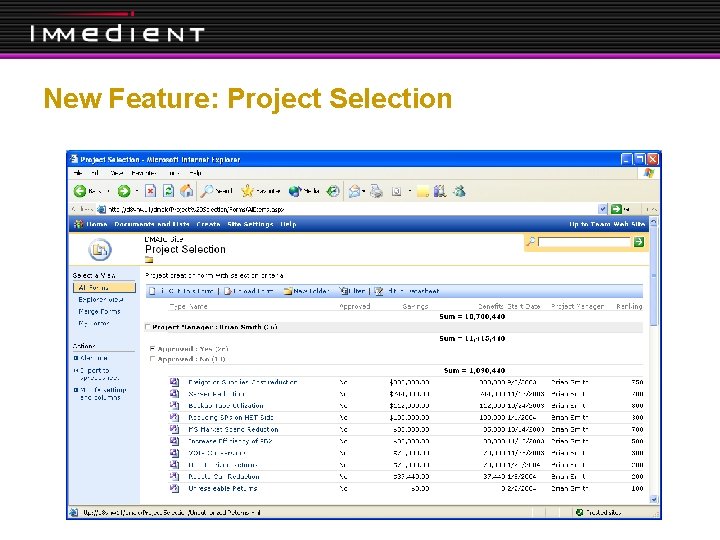The width and height of the screenshot is (720, 540).
Task: Click the Stop loading icon (red X page)
Action: (150, 191)
